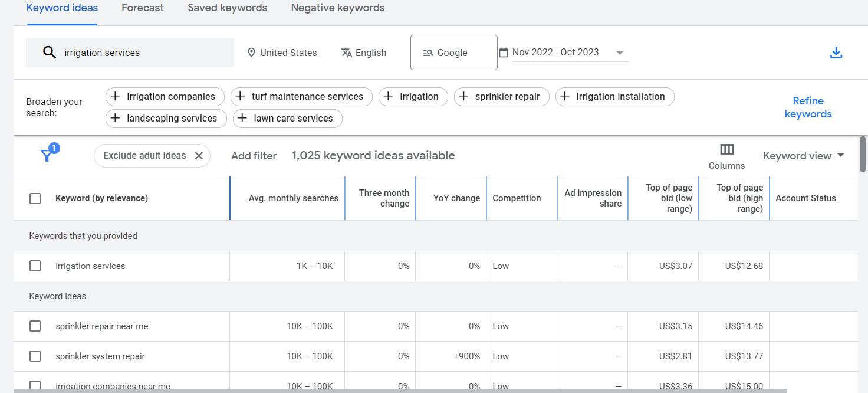Screen dimensions: 868x393
Task: Add 'irrigation' suggestion chip
Action: click(x=413, y=96)
